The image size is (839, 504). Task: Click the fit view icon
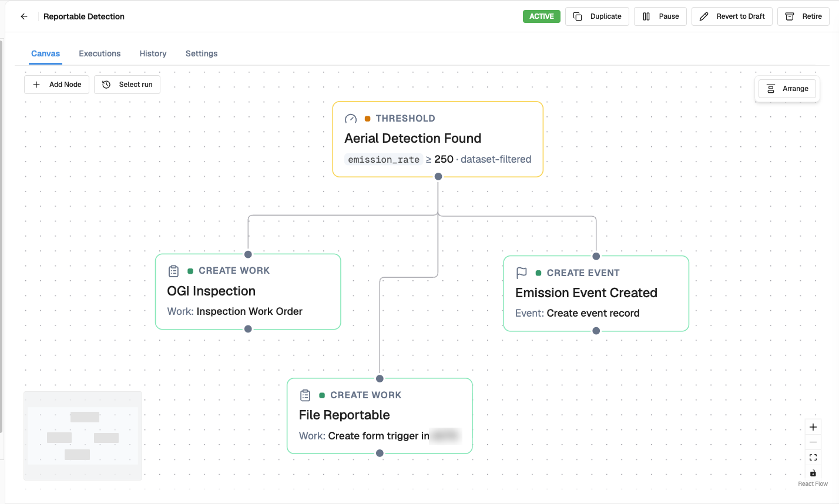813,458
